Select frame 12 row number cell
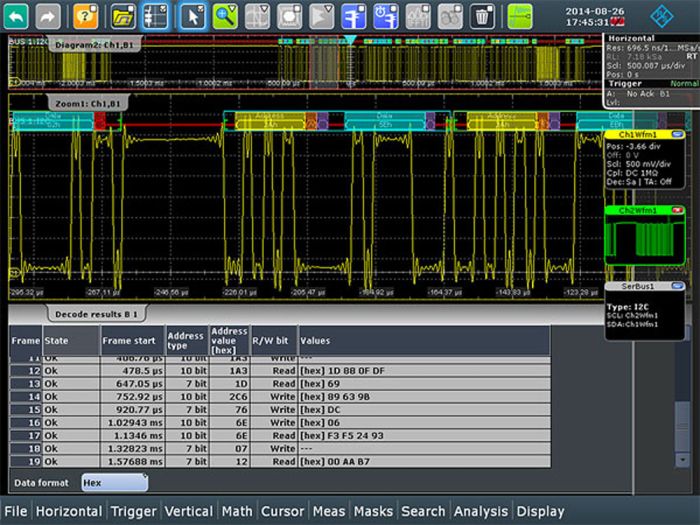The width and height of the screenshot is (700, 525). click(26, 371)
